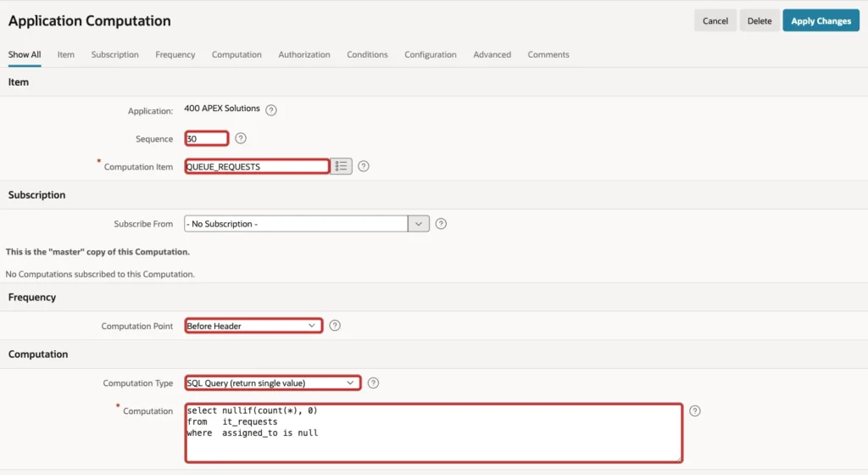Click the Frequency section heading
This screenshot has width=868, height=475.
coord(31,297)
